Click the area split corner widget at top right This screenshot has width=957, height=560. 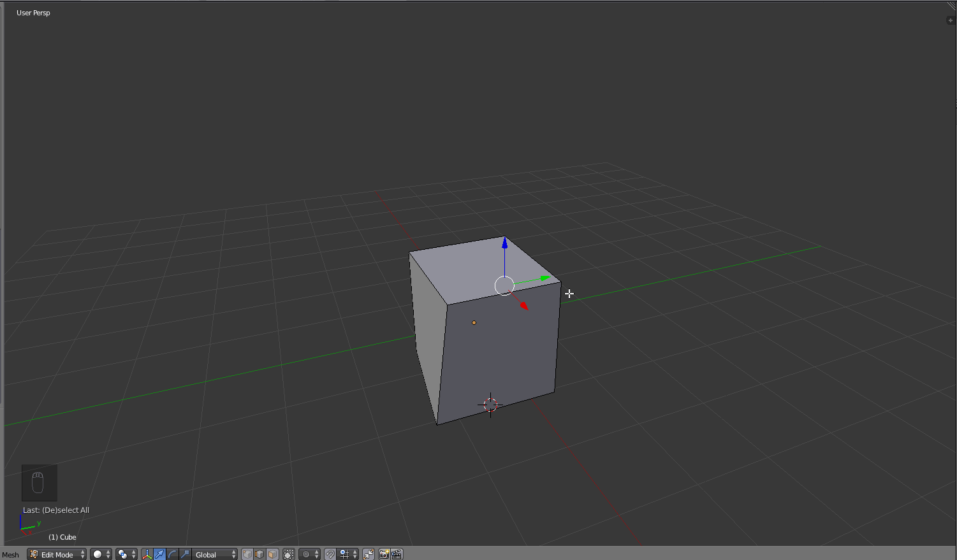pos(951,6)
